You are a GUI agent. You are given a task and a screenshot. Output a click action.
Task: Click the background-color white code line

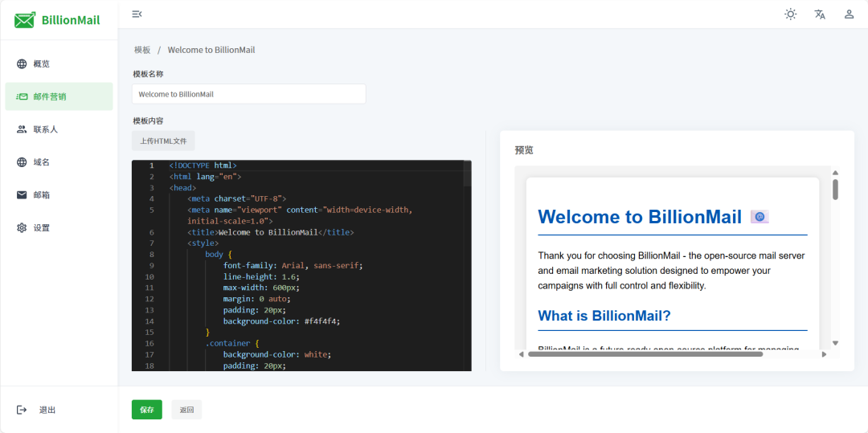[277, 354]
